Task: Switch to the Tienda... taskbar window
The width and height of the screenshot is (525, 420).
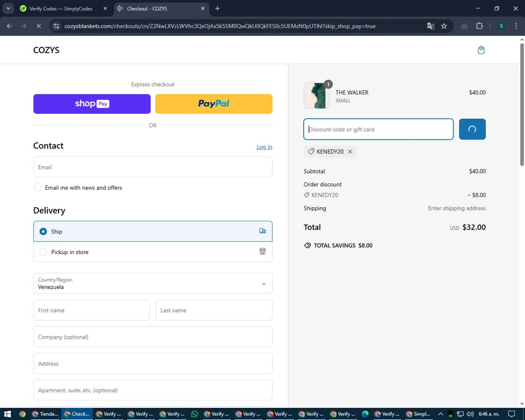Action: click(x=45, y=414)
